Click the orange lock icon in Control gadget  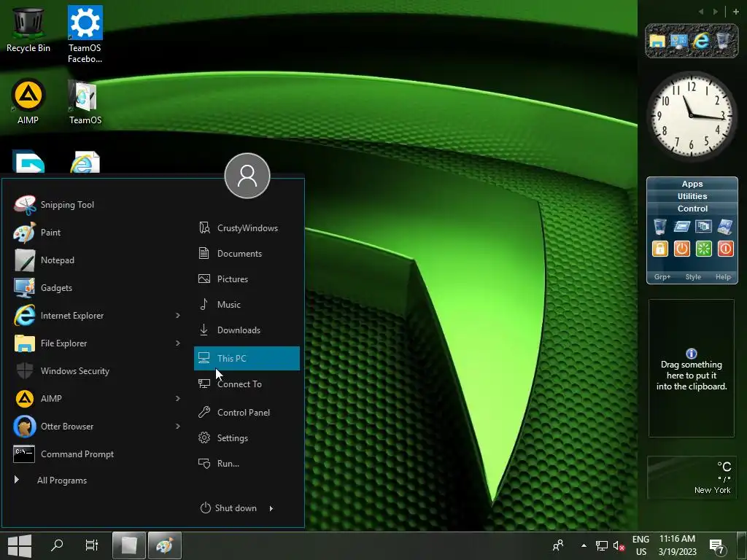pyautogui.click(x=659, y=249)
